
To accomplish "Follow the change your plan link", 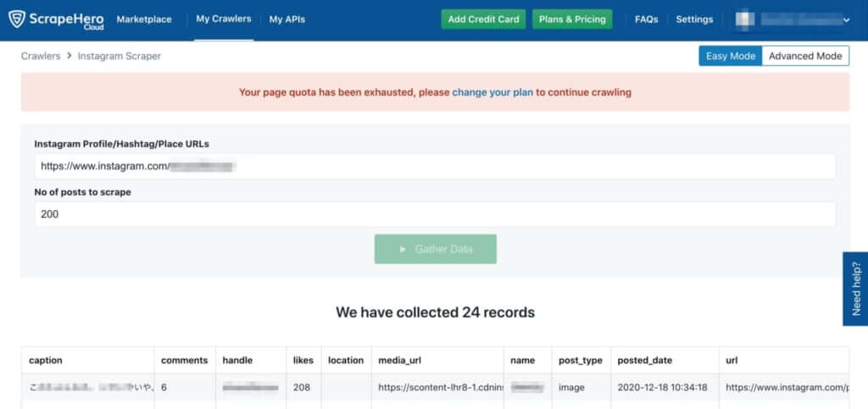I will point(492,92).
